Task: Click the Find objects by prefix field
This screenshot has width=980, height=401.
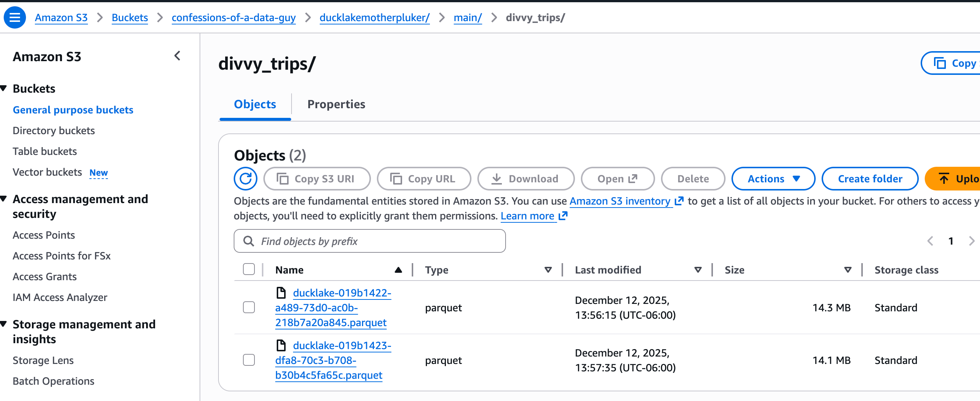Action: (x=369, y=241)
